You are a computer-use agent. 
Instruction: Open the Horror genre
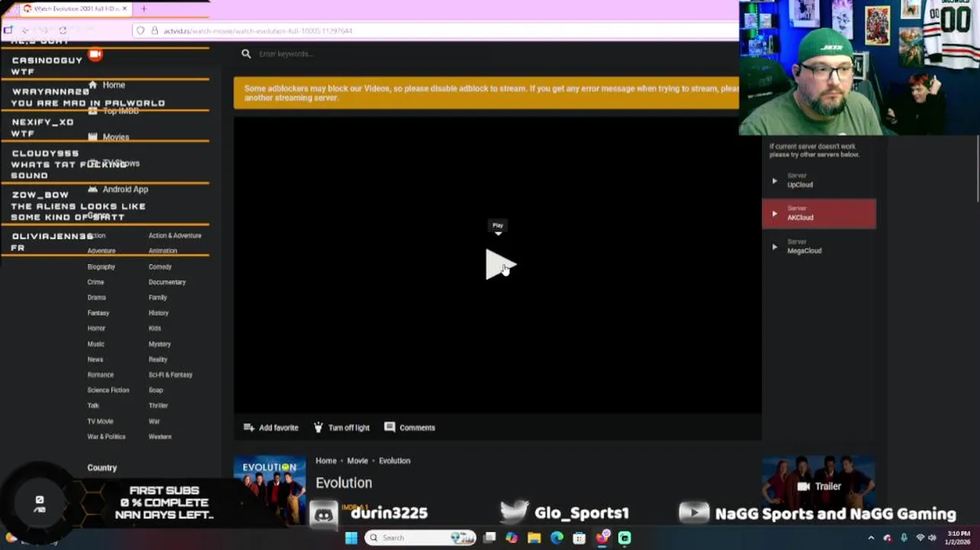96,328
